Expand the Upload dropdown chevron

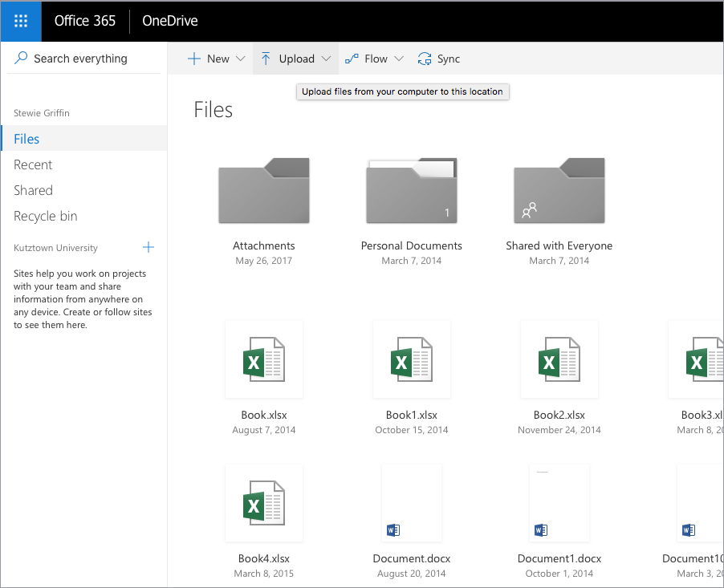(326, 59)
